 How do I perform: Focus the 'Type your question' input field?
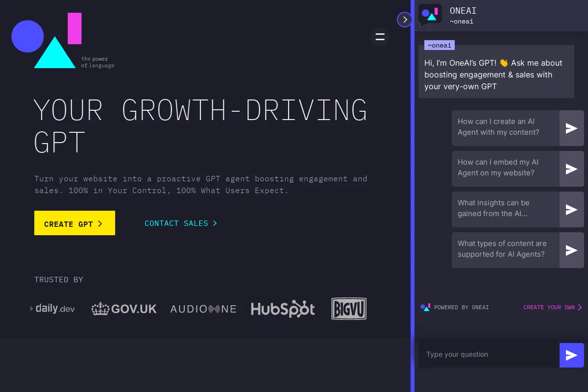pyautogui.click(x=488, y=355)
